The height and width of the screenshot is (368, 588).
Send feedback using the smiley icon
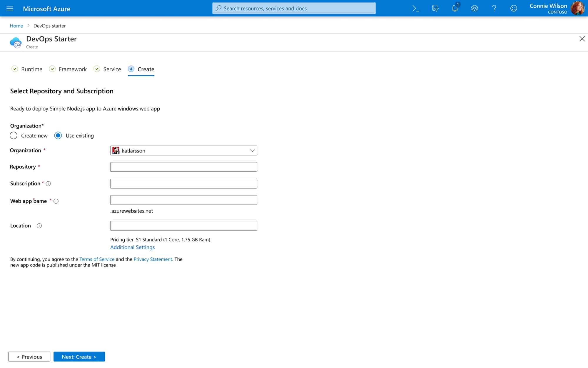pos(514,8)
